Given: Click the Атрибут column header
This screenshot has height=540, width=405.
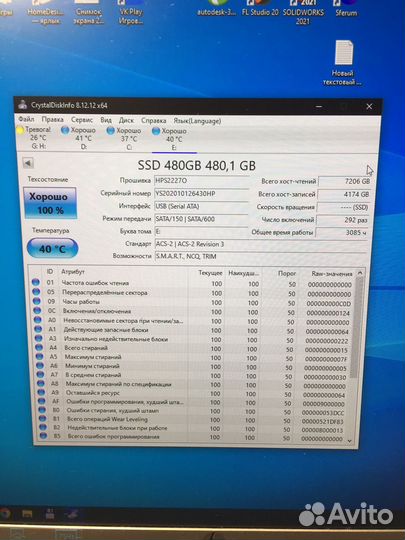Looking at the screenshot, I should click(73, 272).
